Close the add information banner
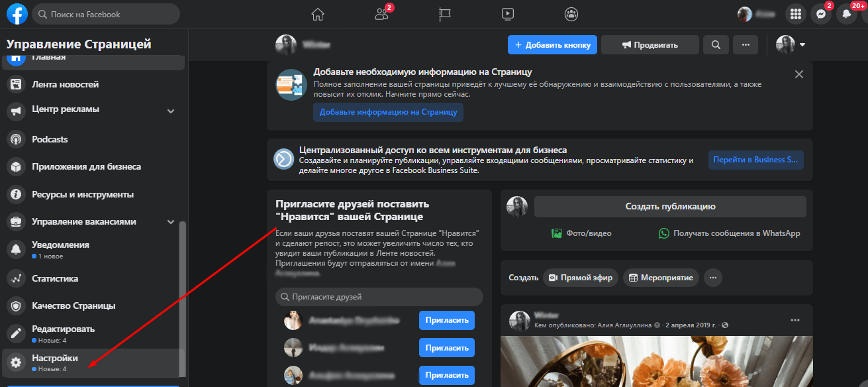 [799, 74]
